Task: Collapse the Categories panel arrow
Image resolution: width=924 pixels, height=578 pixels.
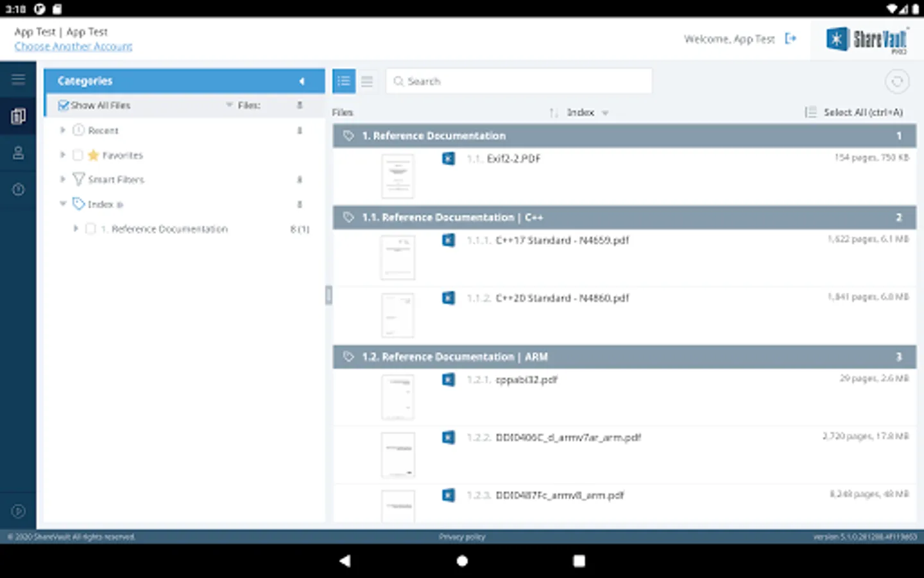Action: [302, 81]
